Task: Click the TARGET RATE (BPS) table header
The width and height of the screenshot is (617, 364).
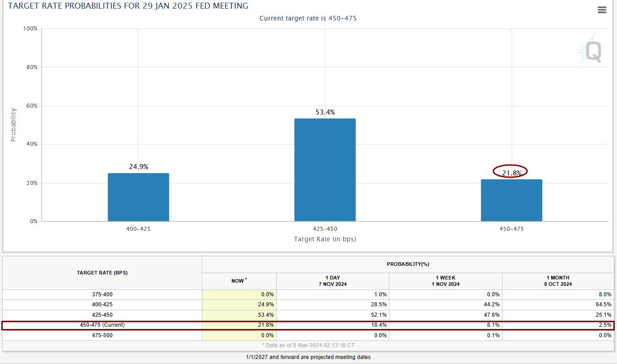Action: click(x=102, y=273)
